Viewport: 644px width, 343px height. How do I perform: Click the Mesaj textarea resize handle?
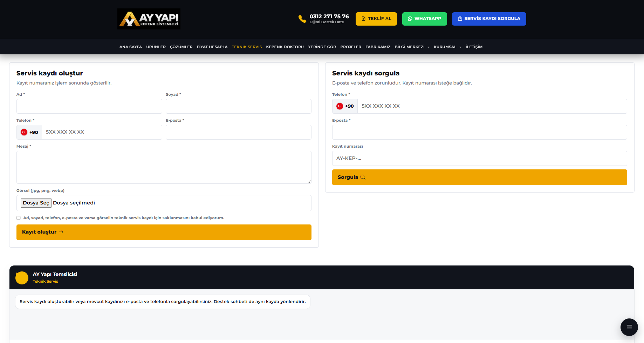(x=309, y=181)
